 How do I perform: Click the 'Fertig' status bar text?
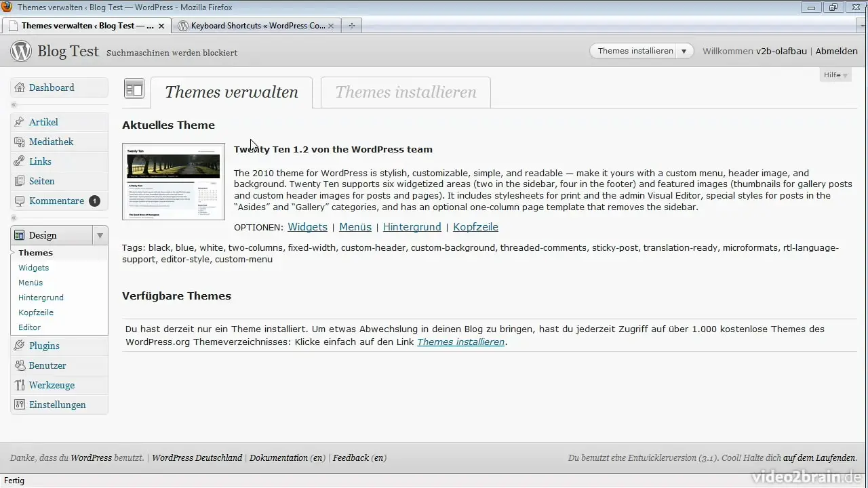tap(14, 481)
